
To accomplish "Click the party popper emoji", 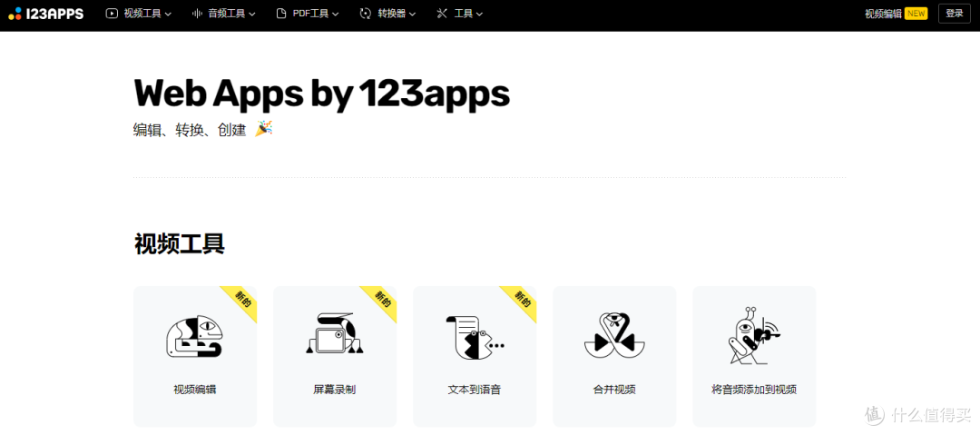I will [x=264, y=129].
